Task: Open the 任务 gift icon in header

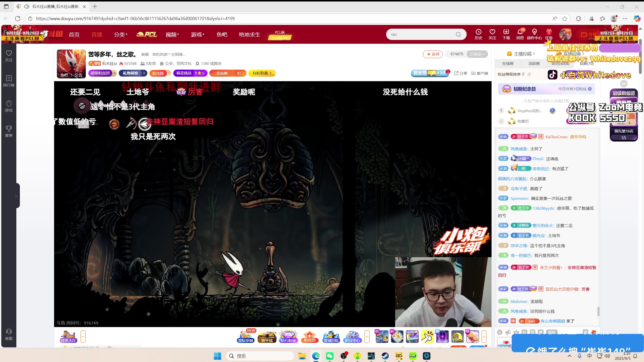Action: click(549, 34)
